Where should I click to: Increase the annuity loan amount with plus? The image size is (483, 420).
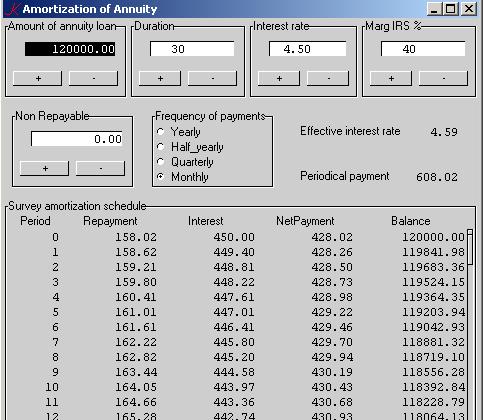point(38,78)
